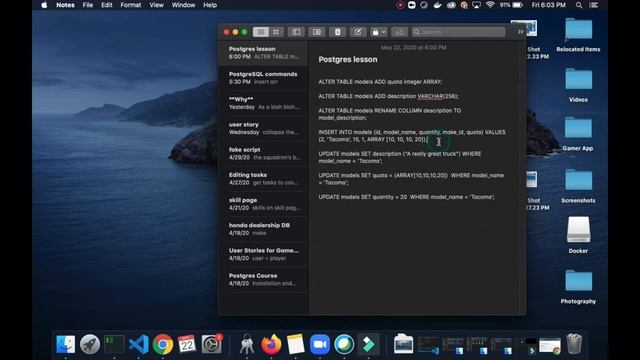The image size is (640, 360).
Task: Open the AirPlay display menu
Action: pos(476,5)
